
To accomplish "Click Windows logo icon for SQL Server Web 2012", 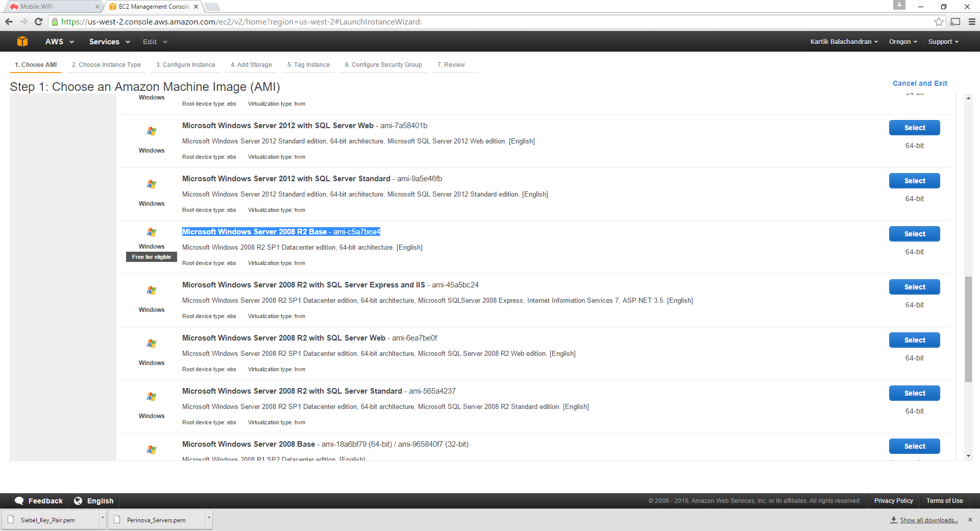I will click(x=152, y=131).
